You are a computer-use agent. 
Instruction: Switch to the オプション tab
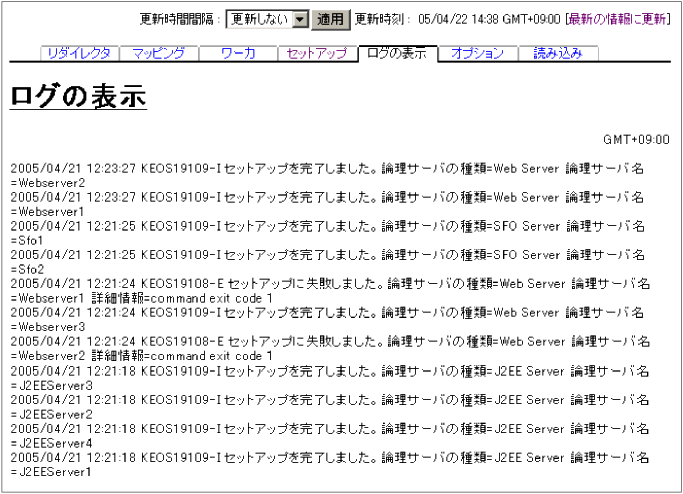click(x=477, y=53)
